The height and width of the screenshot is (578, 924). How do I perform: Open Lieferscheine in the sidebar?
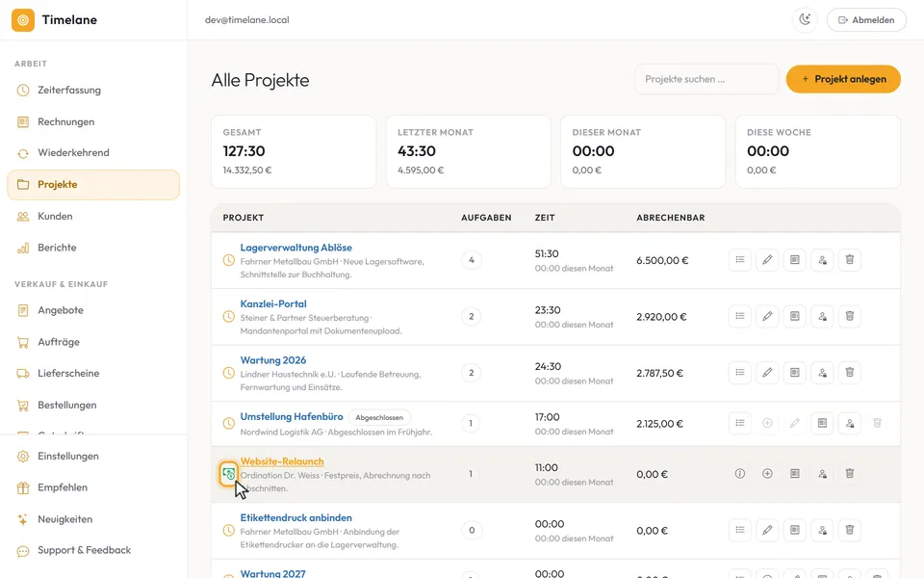tap(93, 374)
